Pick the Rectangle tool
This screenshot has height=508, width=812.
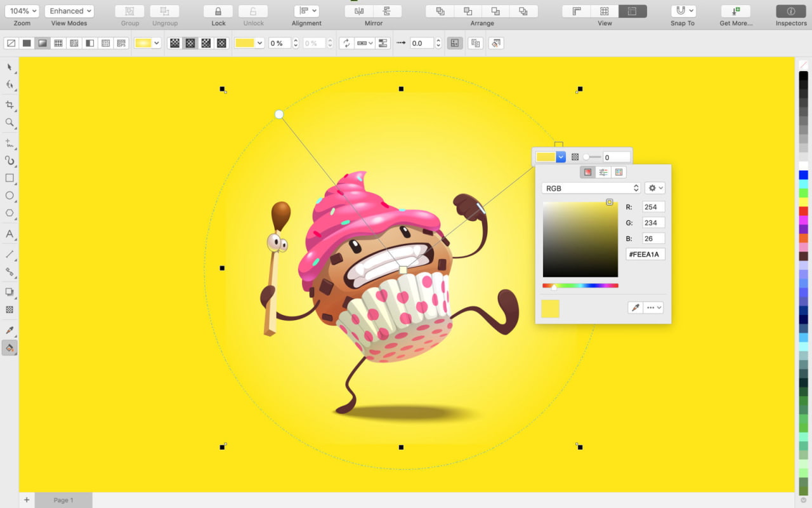(x=10, y=178)
